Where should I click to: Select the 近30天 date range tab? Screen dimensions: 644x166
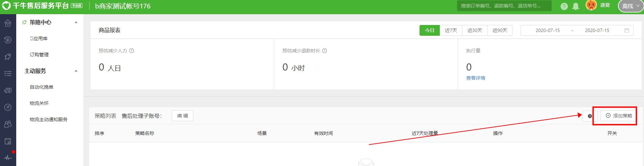[475, 30]
